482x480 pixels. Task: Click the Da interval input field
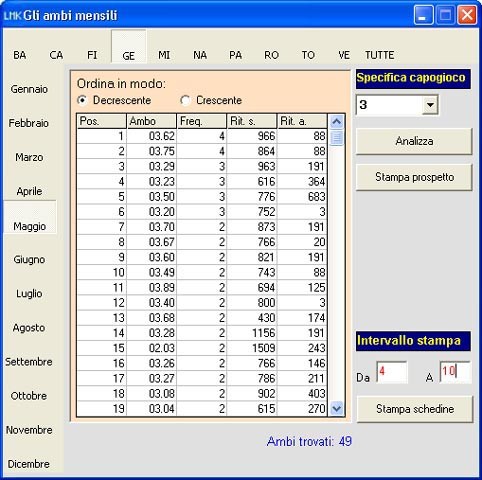(392, 372)
